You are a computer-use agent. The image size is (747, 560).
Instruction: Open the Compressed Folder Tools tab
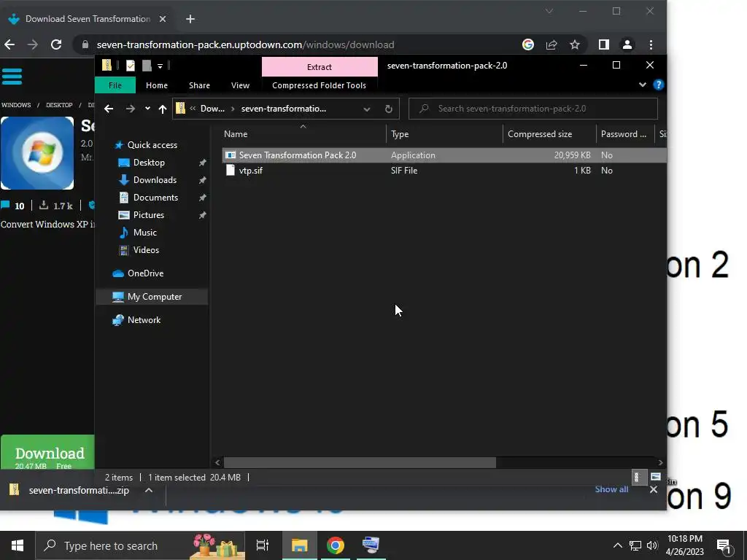(x=320, y=85)
